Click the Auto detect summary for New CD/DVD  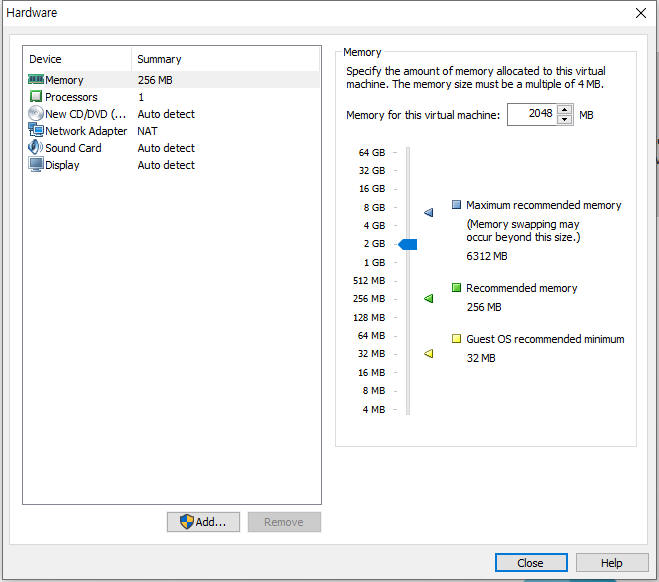166,114
